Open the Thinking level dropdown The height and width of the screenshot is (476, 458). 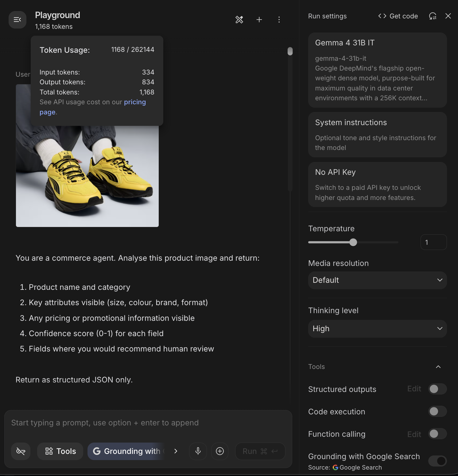[377, 328]
